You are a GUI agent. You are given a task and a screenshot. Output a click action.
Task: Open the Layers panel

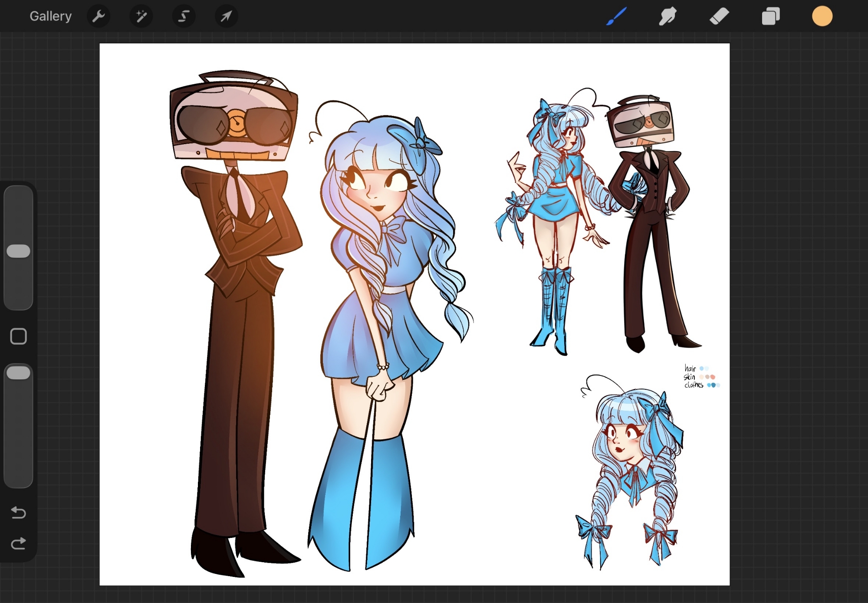[771, 16]
